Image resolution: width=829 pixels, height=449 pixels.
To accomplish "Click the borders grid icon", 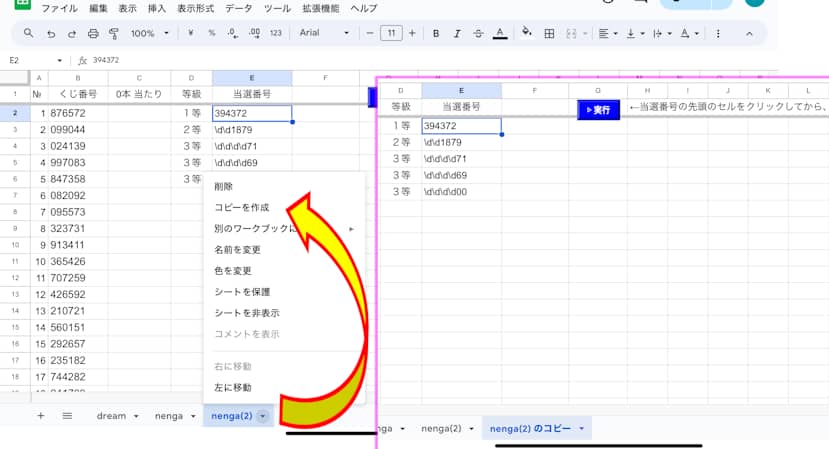I will [x=549, y=33].
